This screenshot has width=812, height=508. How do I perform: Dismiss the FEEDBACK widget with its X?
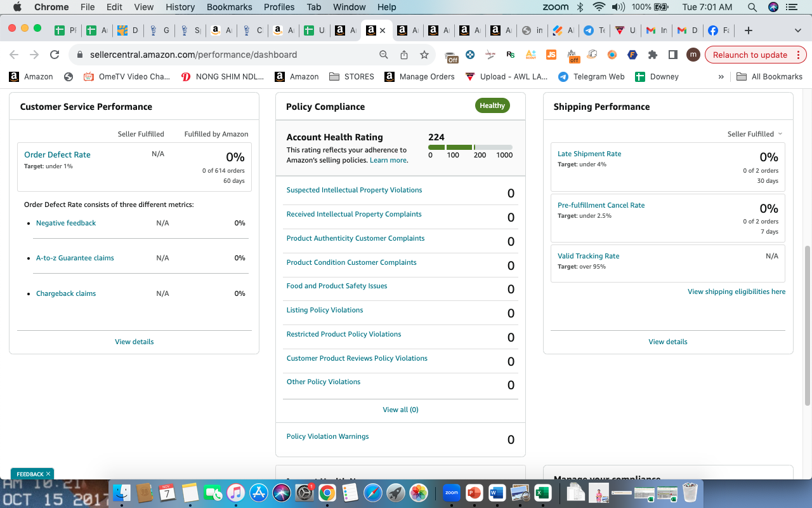[x=48, y=474]
